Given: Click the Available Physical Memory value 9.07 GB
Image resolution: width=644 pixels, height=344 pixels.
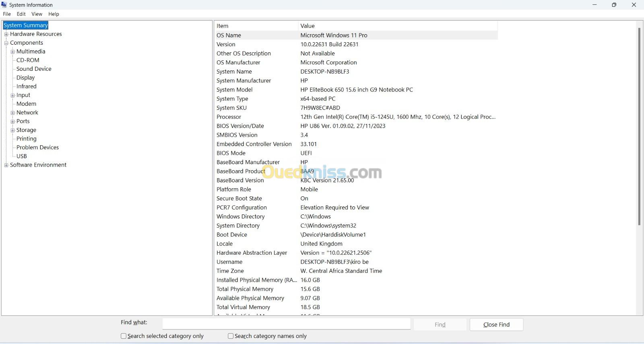Looking at the screenshot, I should pos(310,298).
